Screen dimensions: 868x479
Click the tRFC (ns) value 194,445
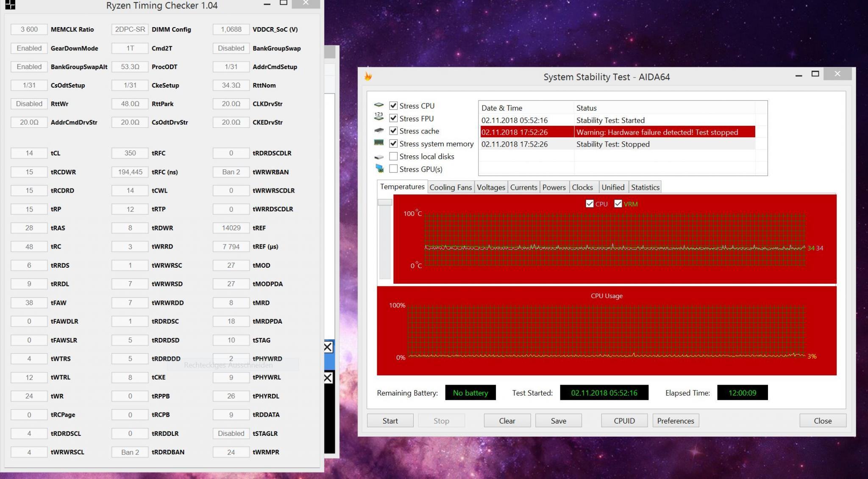pyautogui.click(x=130, y=172)
